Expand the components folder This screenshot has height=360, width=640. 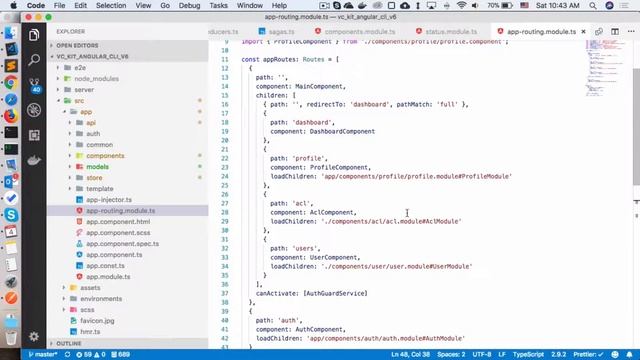coord(105,156)
